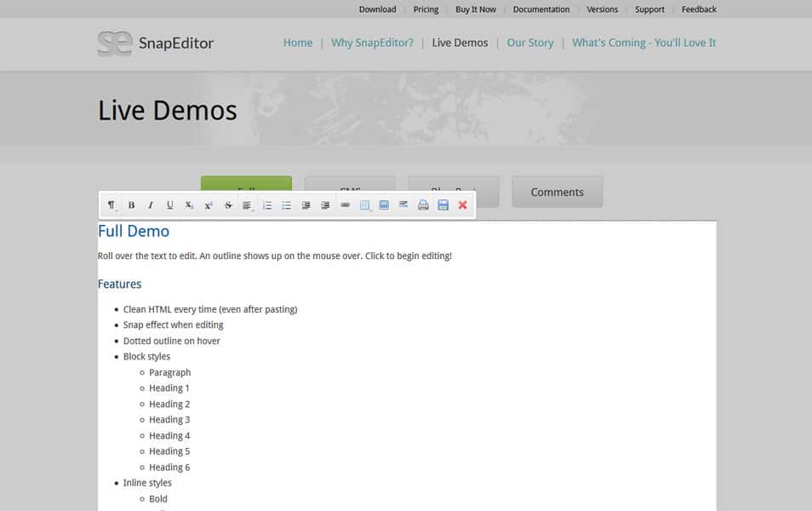Start a numbered list from the toolbar
The width and height of the screenshot is (812, 511).
point(266,204)
